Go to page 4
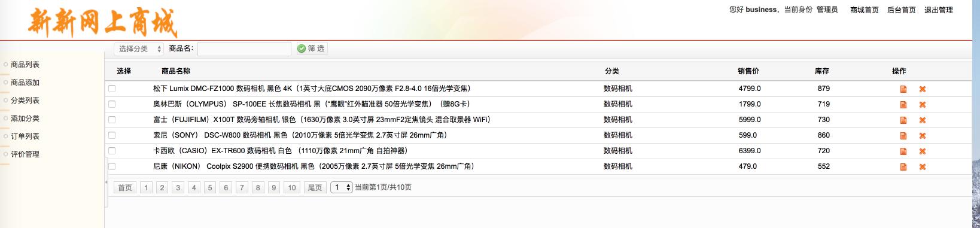 click(194, 188)
